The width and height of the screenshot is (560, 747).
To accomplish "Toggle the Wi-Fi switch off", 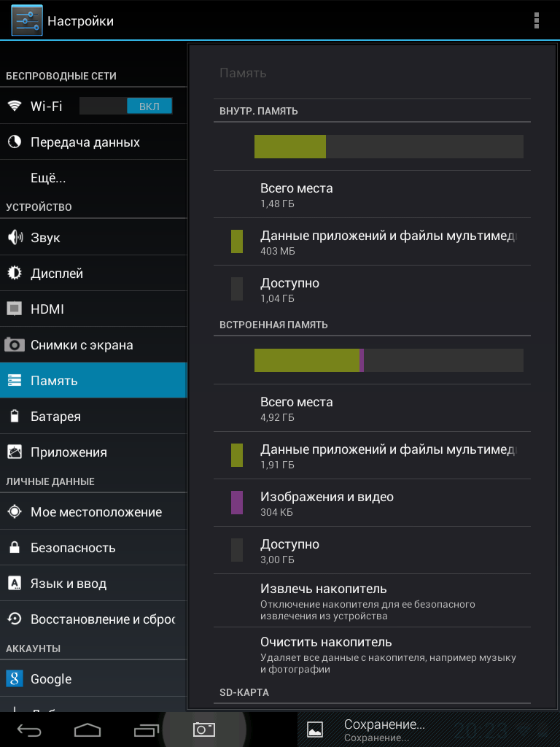I will point(125,106).
